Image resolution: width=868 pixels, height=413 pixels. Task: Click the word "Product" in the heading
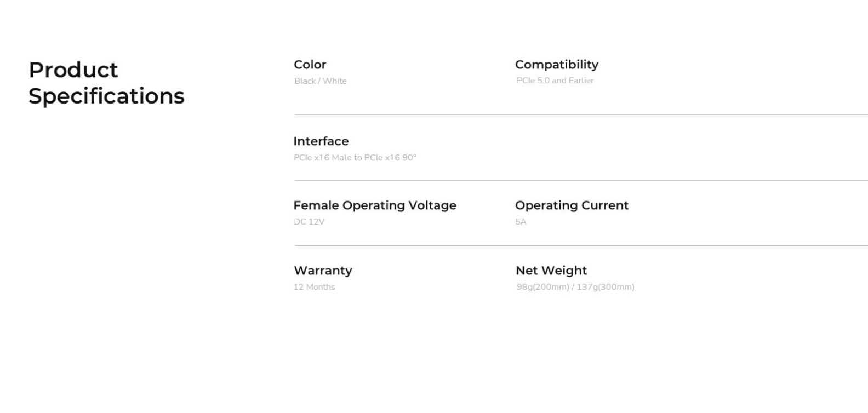pyautogui.click(x=73, y=70)
